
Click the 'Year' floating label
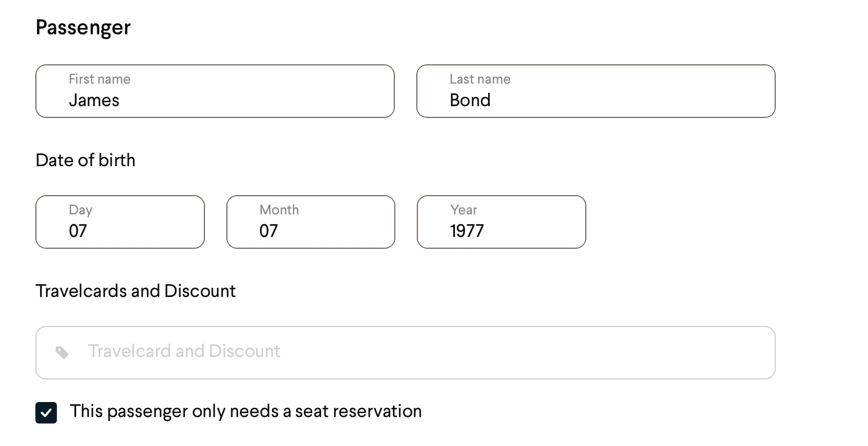pyautogui.click(x=464, y=210)
